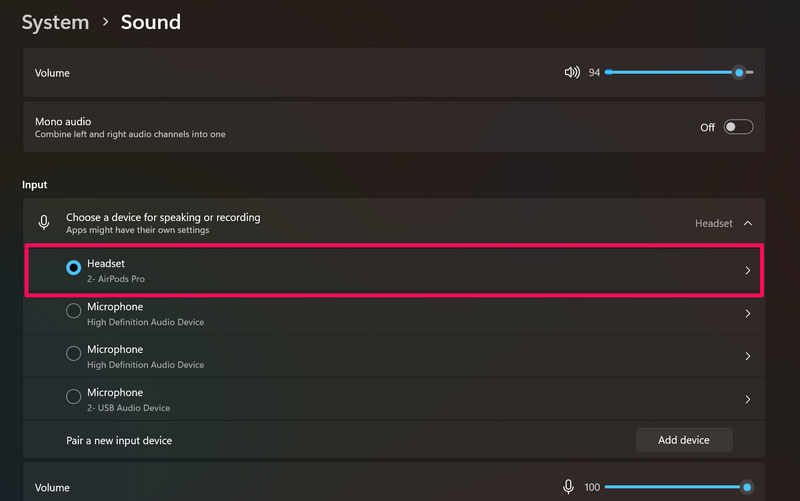This screenshot has height=501, width=800.
Task: Click the Pair a new input device row
Action: (300, 440)
